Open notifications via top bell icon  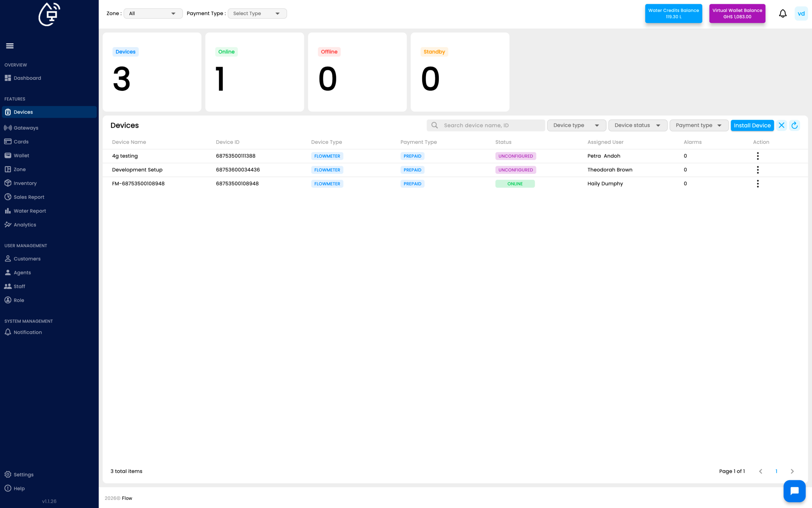point(782,14)
